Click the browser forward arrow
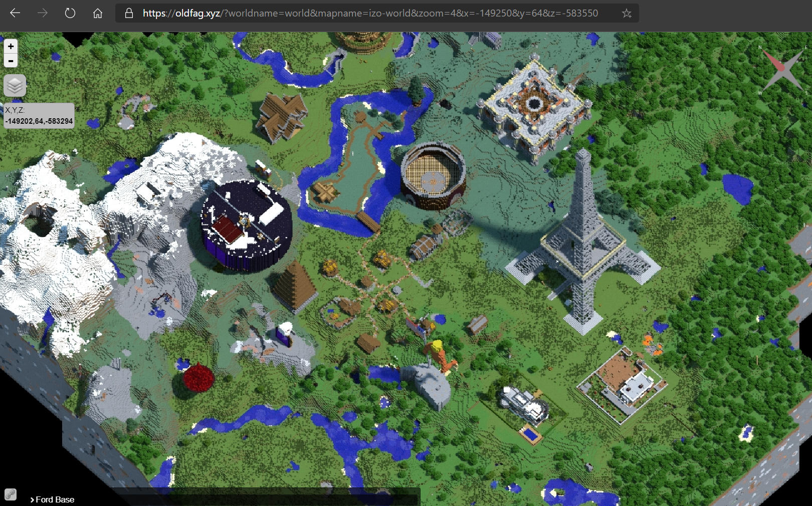Viewport: 812px width, 506px height. [43, 13]
